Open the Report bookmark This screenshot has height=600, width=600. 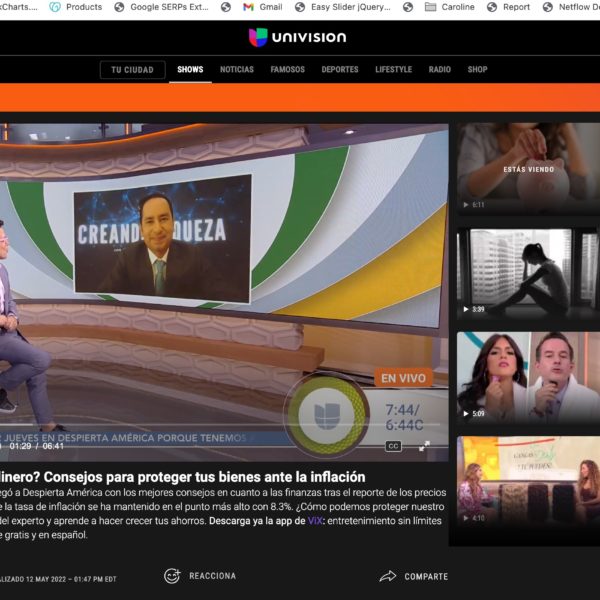click(x=508, y=7)
